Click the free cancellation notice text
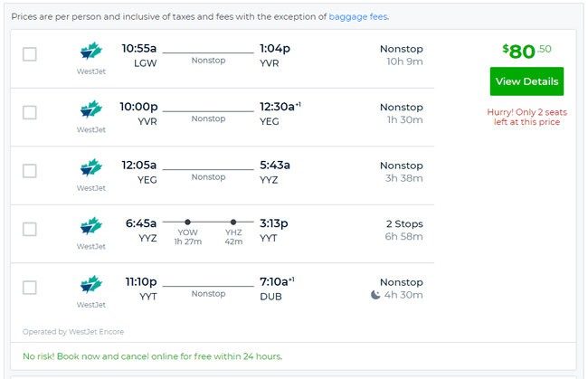 click(152, 356)
